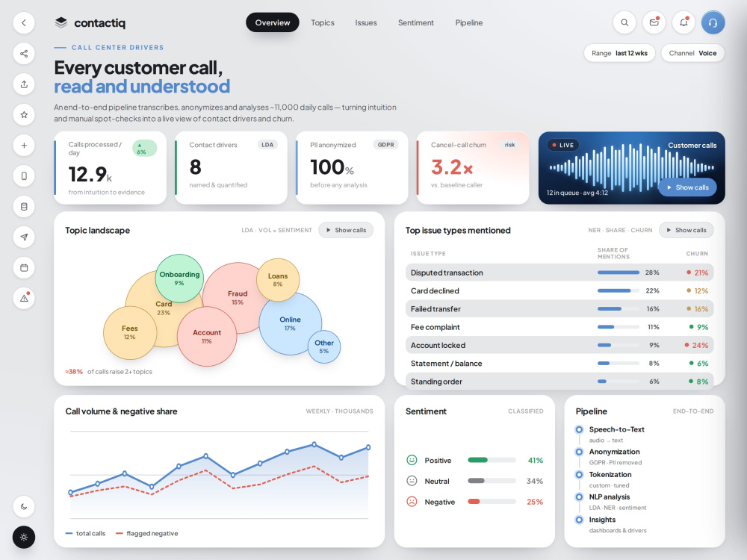
Task: Click the Positive sentiment progress bar
Action: click(x=492, y=460)
